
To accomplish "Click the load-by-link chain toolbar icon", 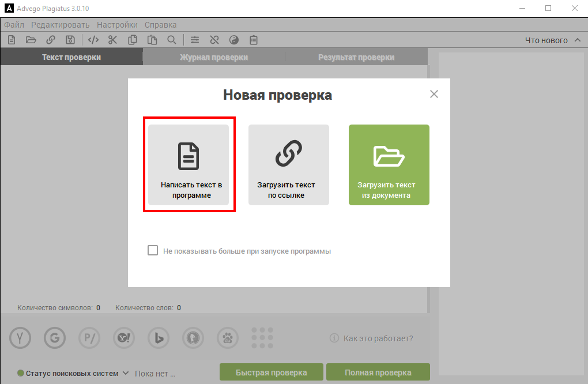I will coord(51,40).
